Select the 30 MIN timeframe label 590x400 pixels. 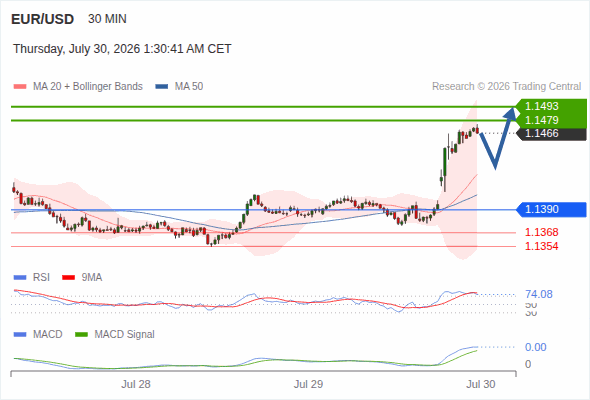(107, 19)
